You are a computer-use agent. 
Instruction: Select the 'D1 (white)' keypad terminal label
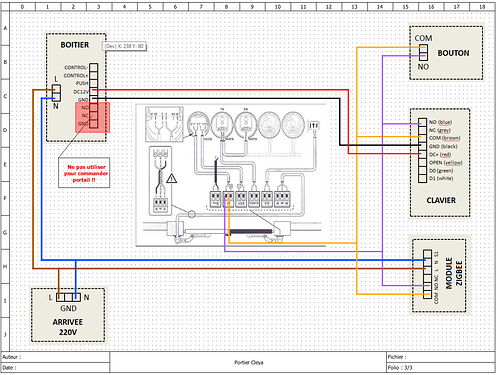tap(441, 179)
